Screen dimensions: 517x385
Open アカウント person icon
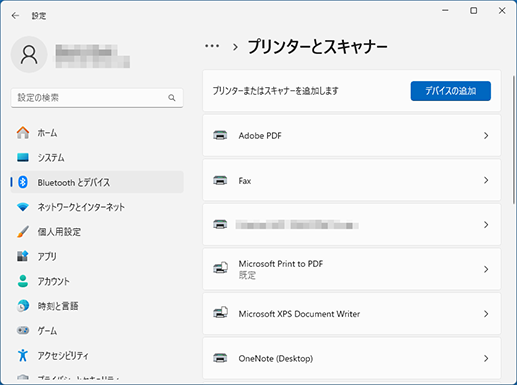23,281
